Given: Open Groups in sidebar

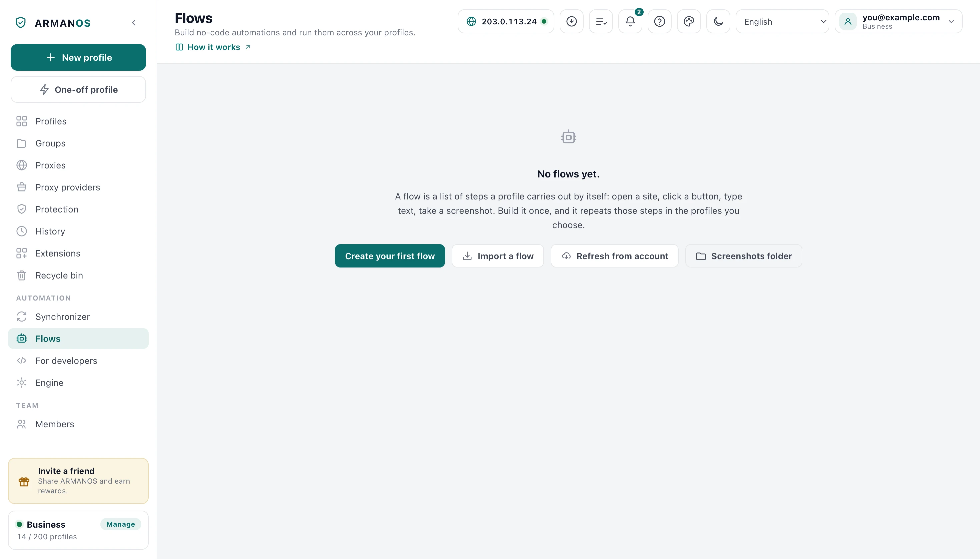Looking at the screenshot, I should click(78, 143).
